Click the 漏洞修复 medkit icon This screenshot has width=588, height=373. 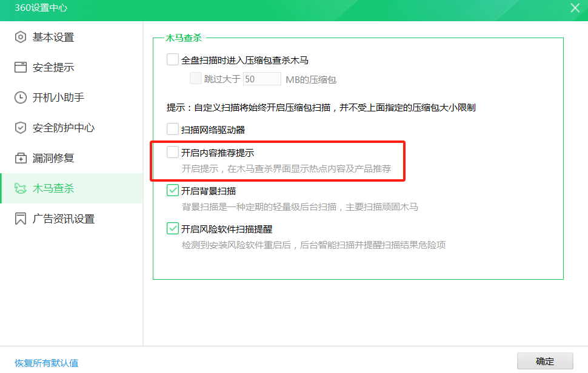[21, 158]
